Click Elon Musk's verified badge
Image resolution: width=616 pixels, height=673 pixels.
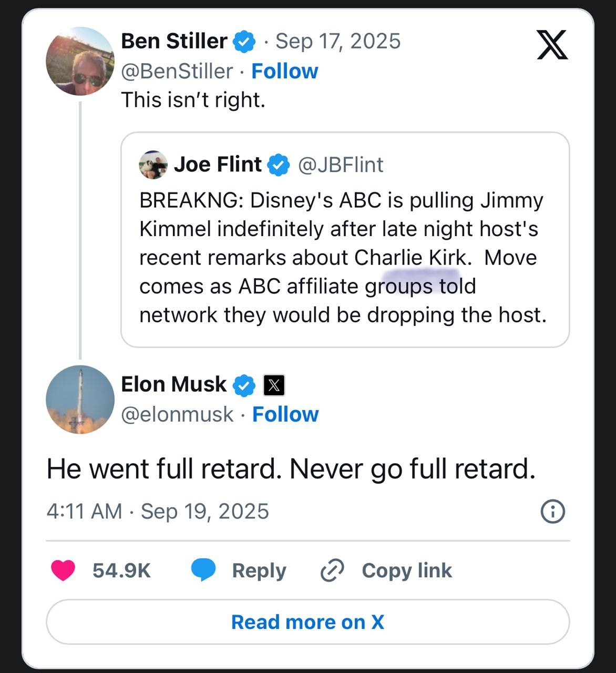[244, 385]
